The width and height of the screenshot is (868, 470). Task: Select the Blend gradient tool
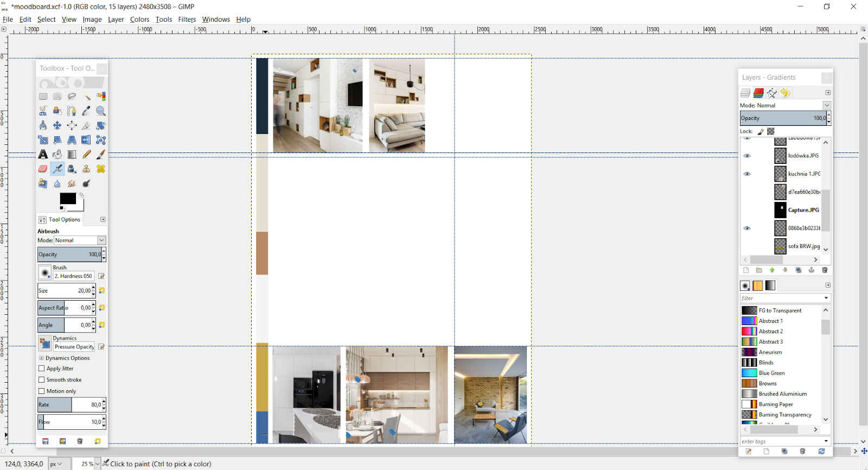coord(72,155)
